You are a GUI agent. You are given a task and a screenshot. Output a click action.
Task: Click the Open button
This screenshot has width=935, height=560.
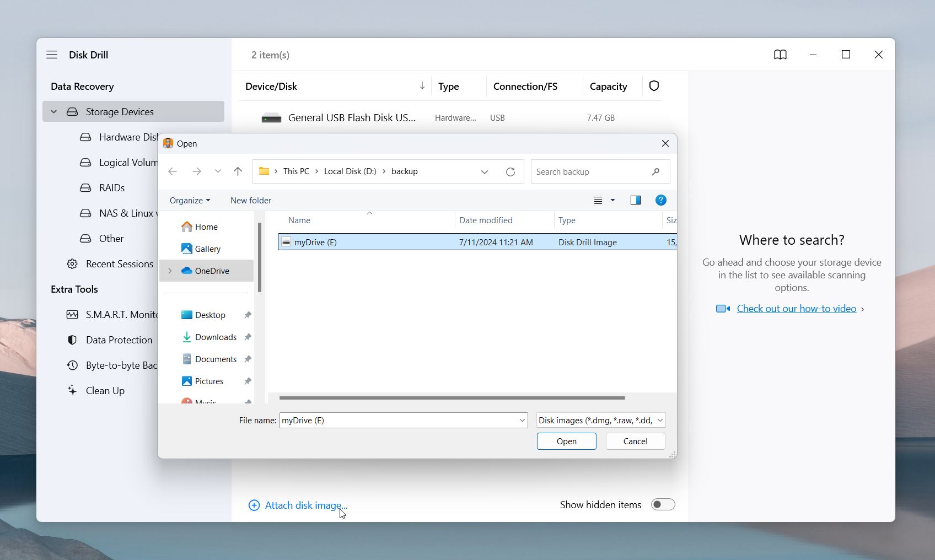pyautogui.click(x=566, y=441)
